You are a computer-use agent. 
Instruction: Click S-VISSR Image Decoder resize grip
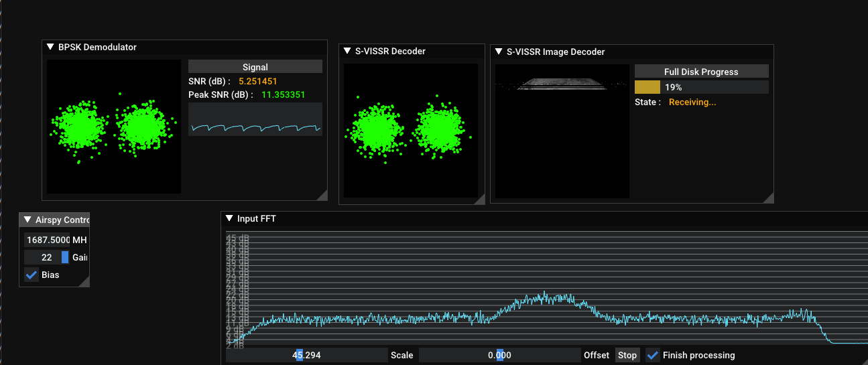click(x=768, y=197)
